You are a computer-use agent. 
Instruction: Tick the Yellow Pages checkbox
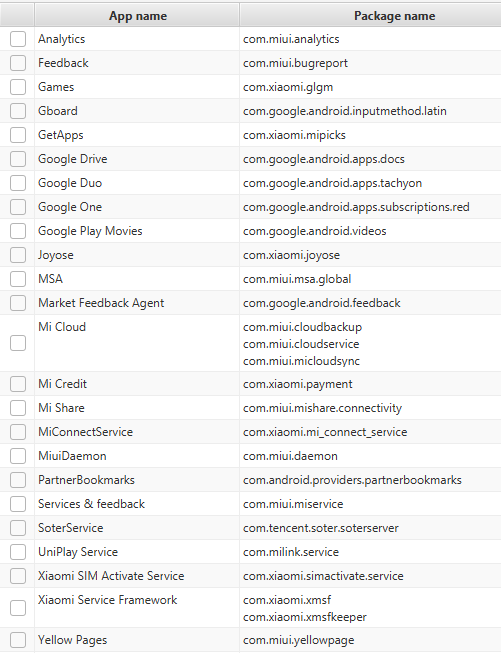18,640
